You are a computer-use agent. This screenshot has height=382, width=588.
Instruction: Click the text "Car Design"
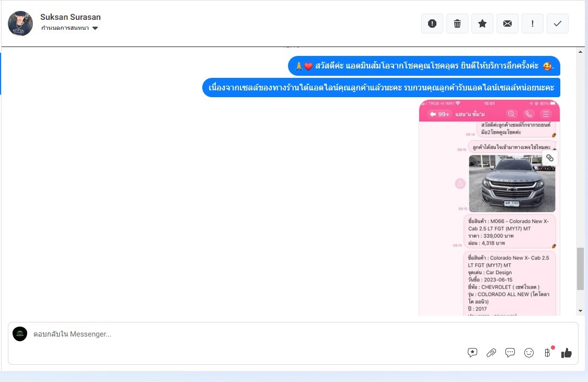(x=499, y=273)
